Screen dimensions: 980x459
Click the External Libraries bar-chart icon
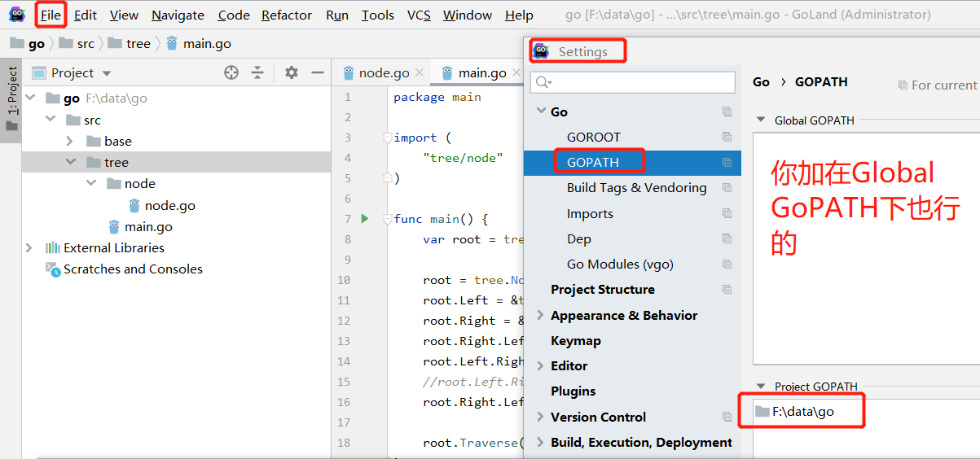[53, 247]
